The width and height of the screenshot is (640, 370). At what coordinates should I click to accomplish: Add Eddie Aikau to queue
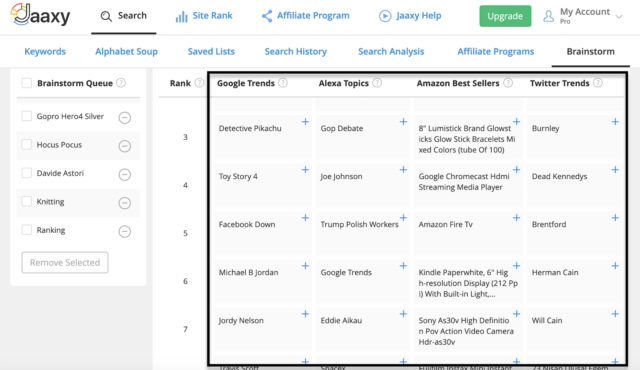click(x=403, y=314)
